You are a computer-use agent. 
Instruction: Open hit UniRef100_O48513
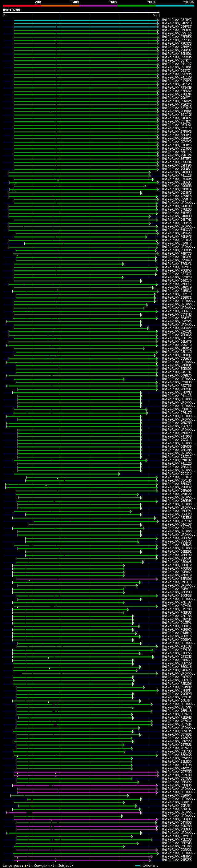(x=177, y=23)
